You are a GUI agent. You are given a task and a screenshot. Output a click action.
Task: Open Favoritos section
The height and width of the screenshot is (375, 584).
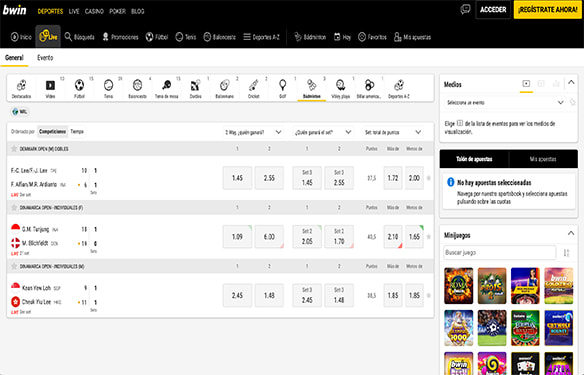372,37
